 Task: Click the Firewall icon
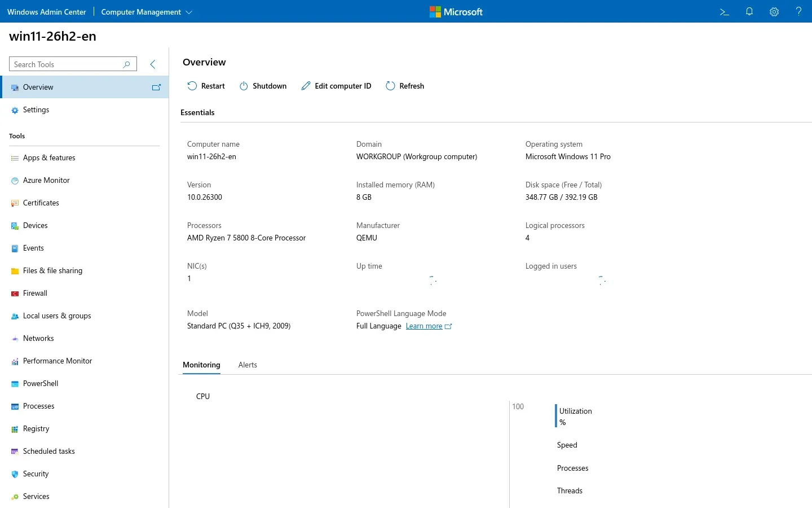coord(15,294)
